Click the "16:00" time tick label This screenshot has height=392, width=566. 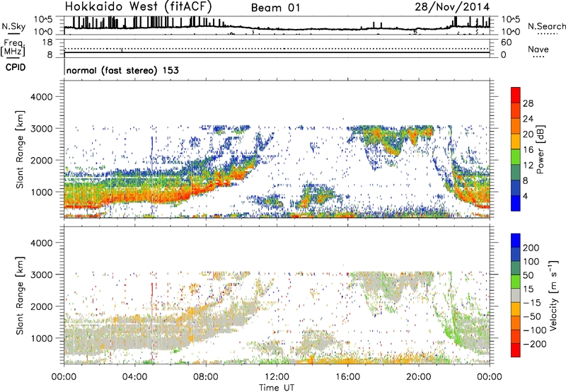click(x=347, y=377)
